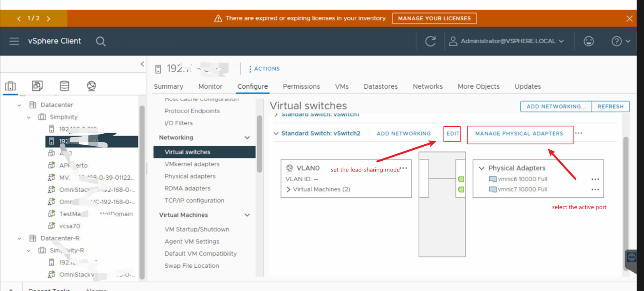
Task: Click the vcsa70 VM icon
Action: (x=51, y=226)
